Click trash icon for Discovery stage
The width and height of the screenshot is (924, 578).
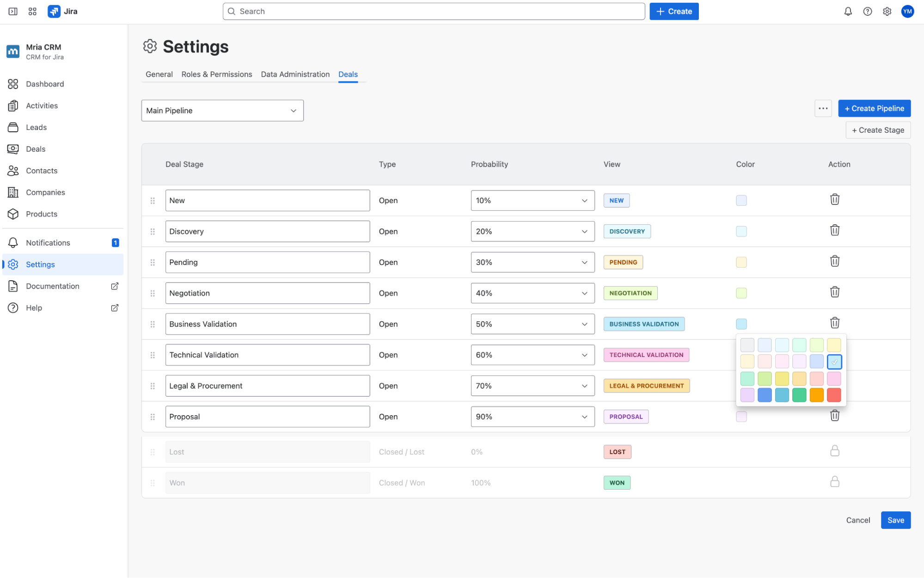(x=834, y=230)
